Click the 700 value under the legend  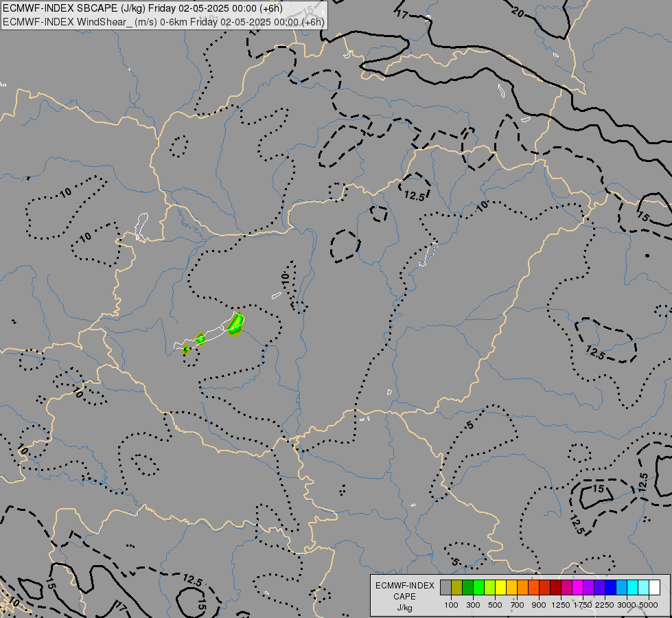tap(518, 605)
